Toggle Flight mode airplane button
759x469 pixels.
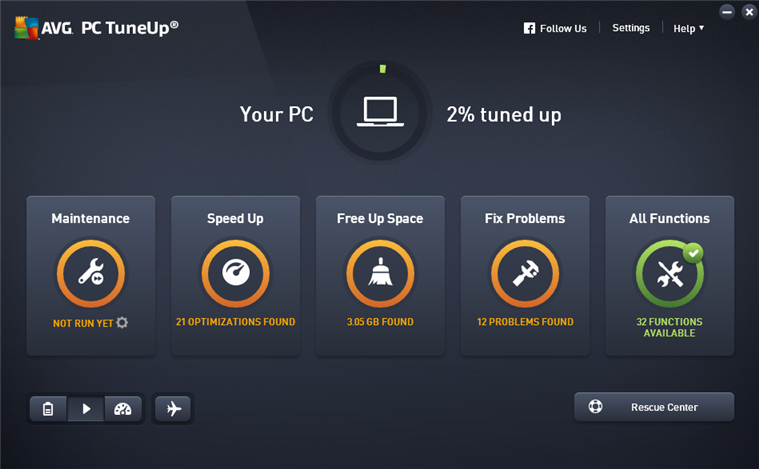pyautogui.click(x=173, y=409)
